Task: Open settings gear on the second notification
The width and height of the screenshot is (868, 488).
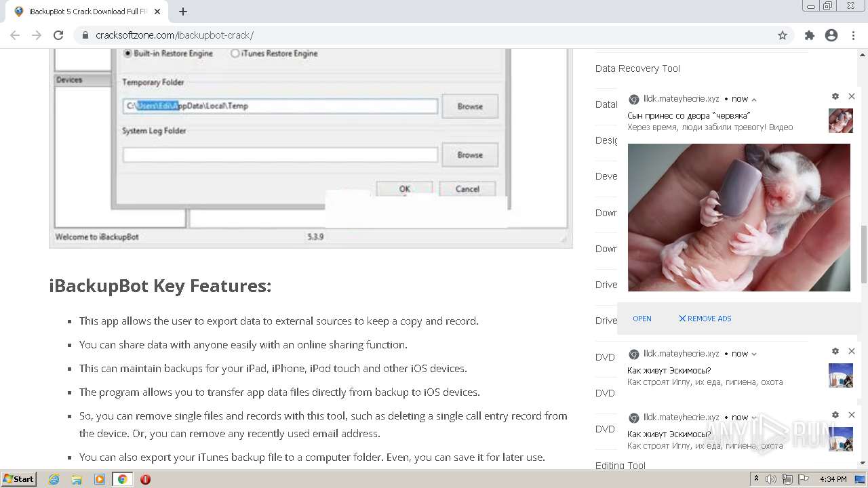Action: [835, 351]
